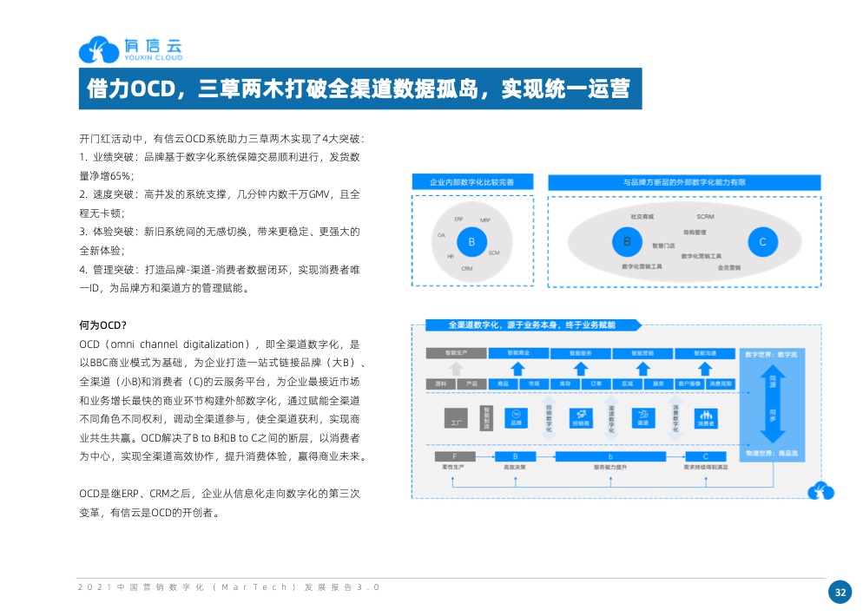Click the 渠道数字化 vertical double arrow
The image size is (863, 616).
(x=611, y=418)
